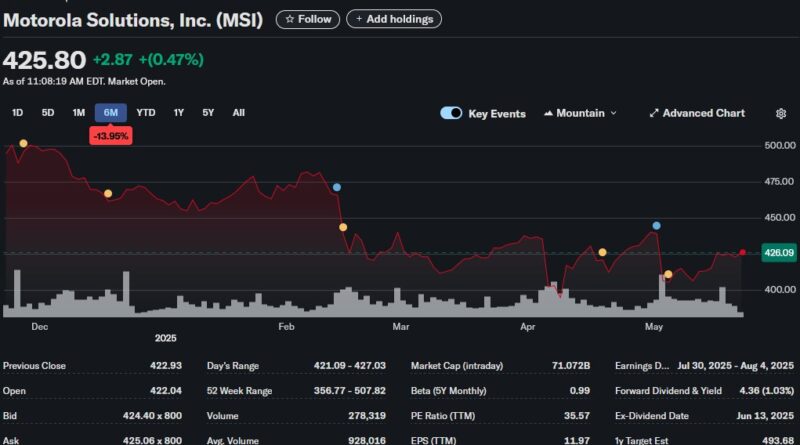Click the +(0.47%) percent change

click(x=171, y=60)
